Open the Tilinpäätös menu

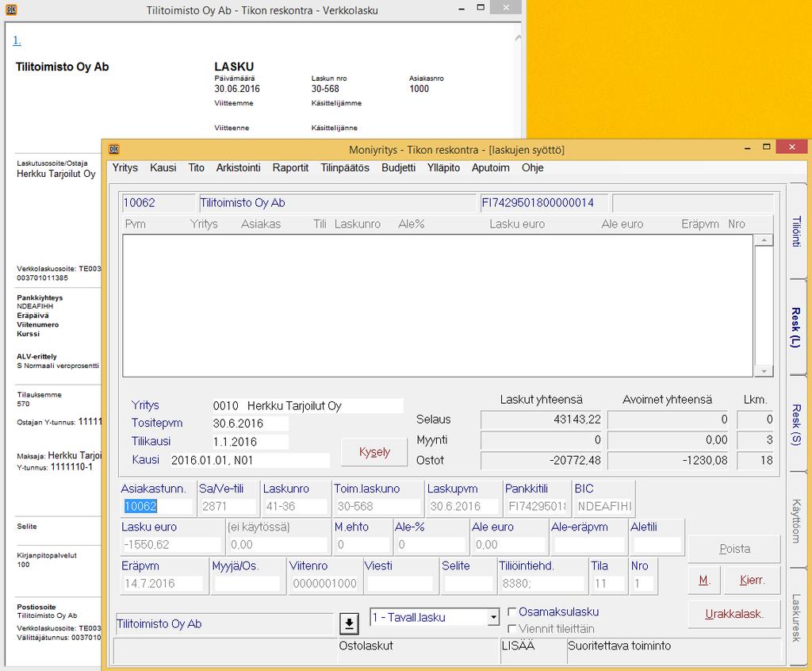coord(345,167)
